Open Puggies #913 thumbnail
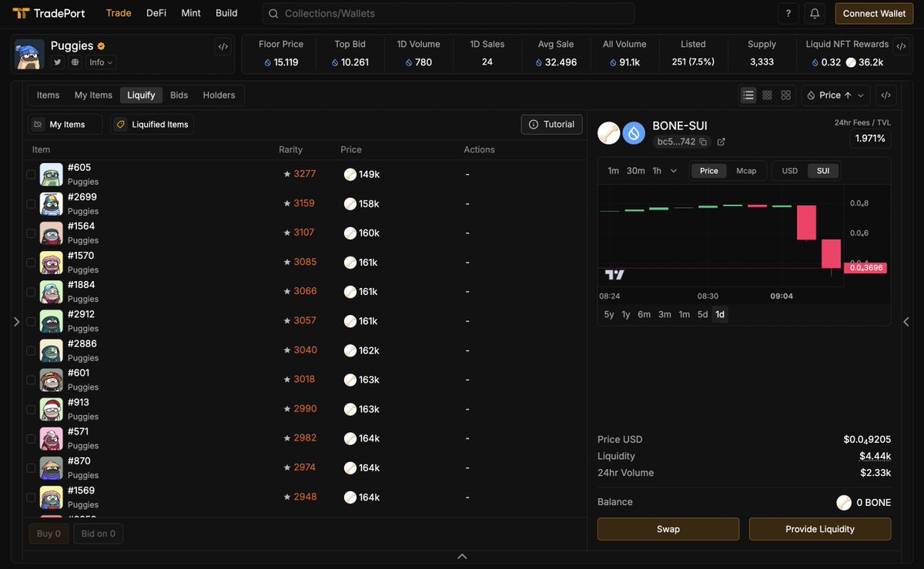The image size is (924, 569). point(52,409)
